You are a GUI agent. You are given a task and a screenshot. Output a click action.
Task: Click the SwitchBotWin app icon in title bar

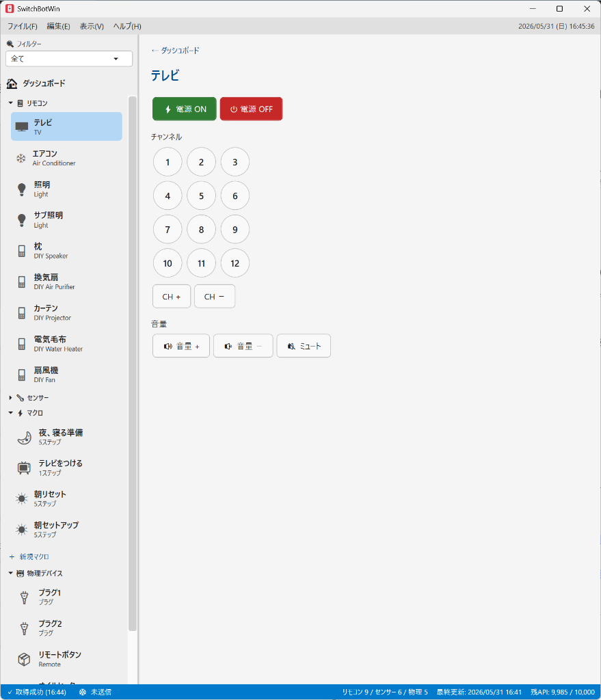coord(10,8)
